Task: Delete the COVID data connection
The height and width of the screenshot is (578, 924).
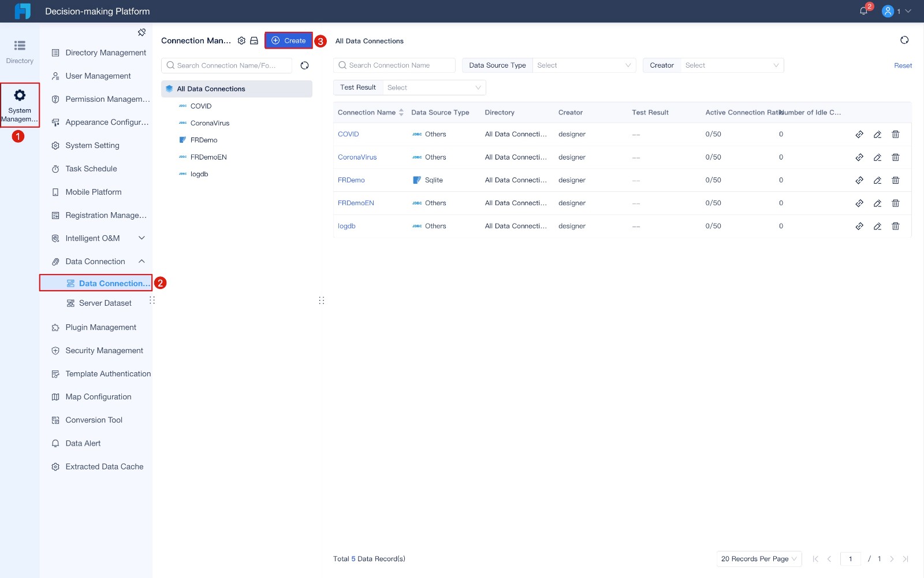Action: [896, 134]
